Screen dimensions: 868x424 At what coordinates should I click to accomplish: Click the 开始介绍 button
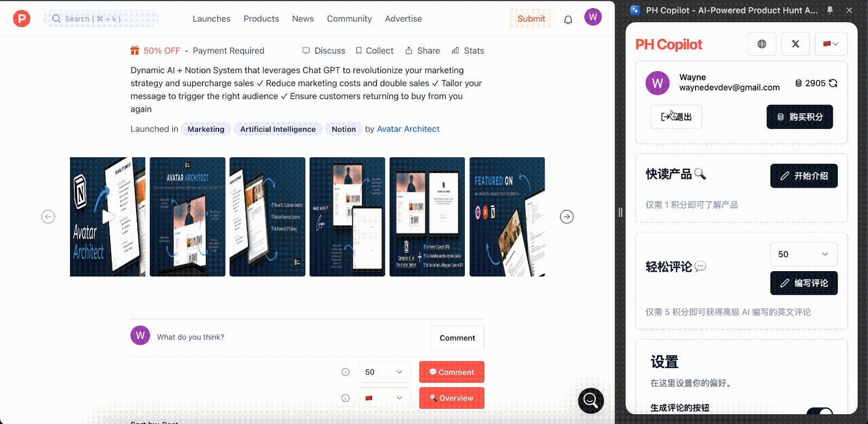[x=804, y=176]
